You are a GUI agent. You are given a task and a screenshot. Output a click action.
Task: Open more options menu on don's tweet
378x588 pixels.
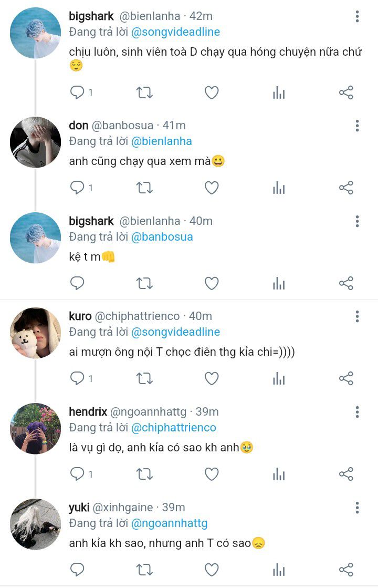357,126
